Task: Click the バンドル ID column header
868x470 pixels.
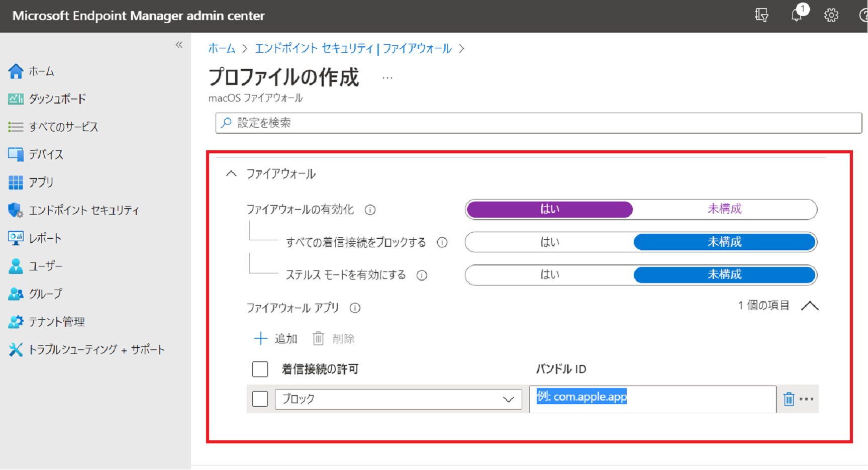Action: pos(561,369)
